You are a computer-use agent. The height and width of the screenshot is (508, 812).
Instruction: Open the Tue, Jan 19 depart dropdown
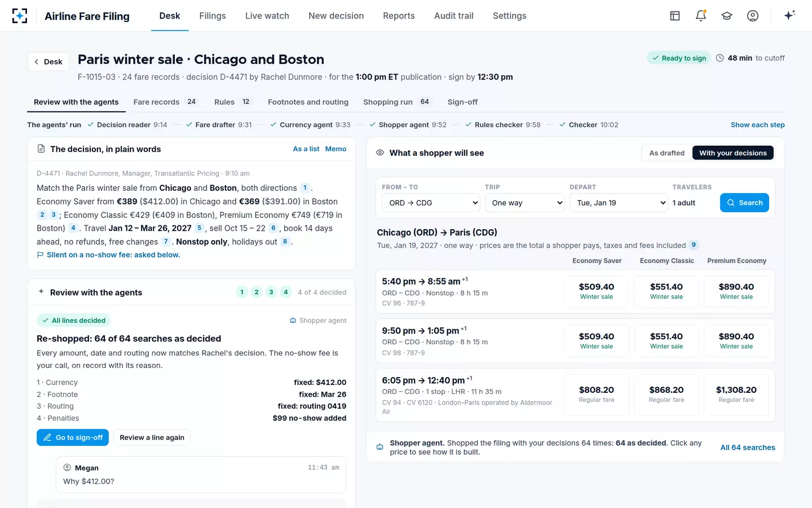pos(619,203)
